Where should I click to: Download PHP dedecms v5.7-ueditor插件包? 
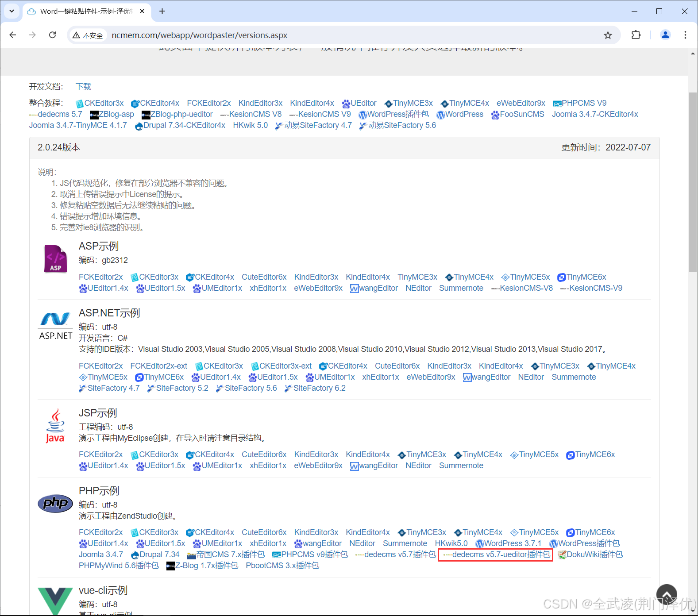[x=496, y=554]
